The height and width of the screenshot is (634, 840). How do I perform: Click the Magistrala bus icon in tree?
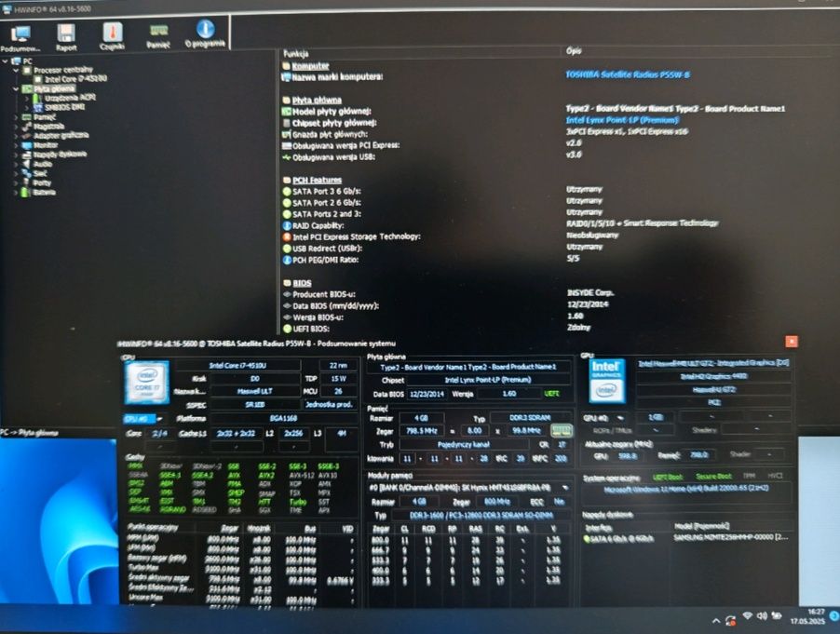(x=26, y=127)
